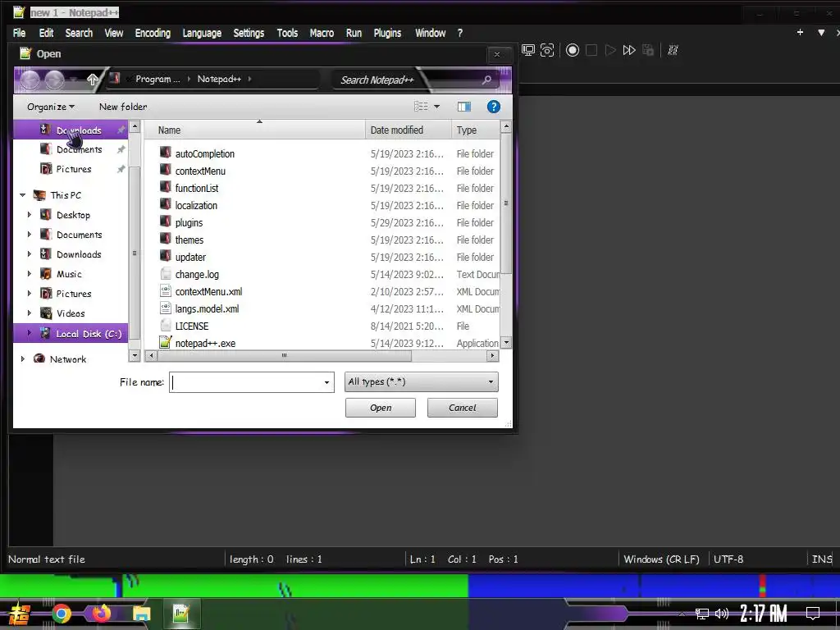Open the Language menu

[x=202, y=33]
